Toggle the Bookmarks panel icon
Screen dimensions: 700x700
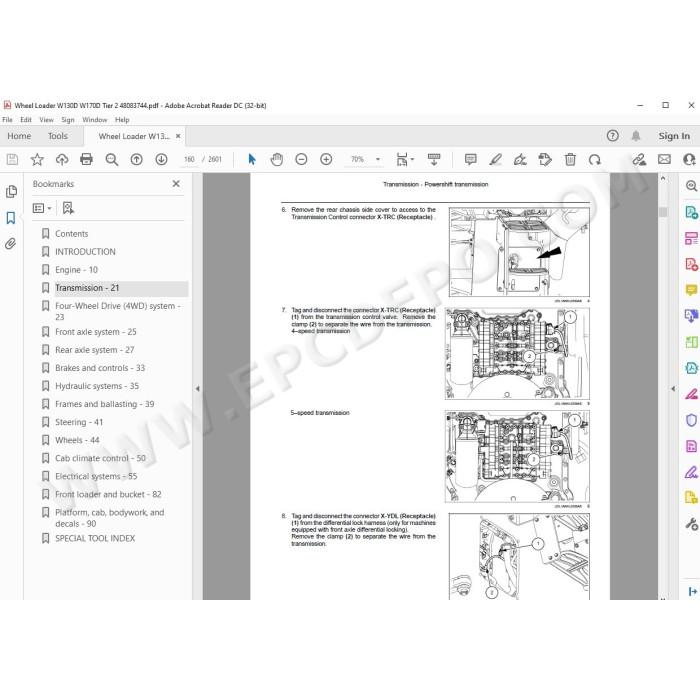(11, 218)
